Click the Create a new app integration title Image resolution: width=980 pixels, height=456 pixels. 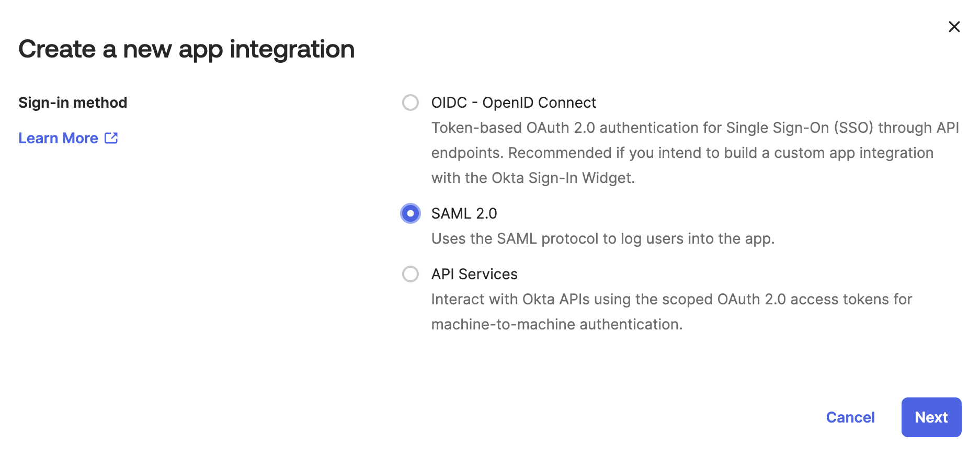click(x=186, y=49)
